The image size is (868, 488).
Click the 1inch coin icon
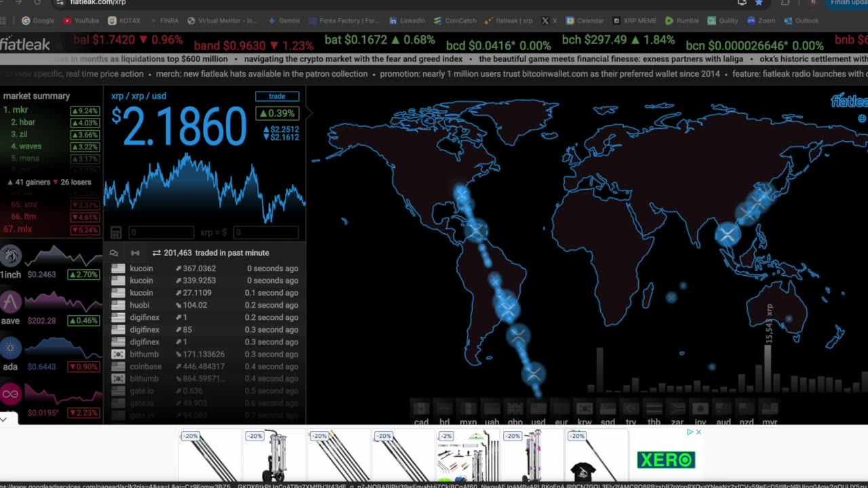[x=10, y=256]
